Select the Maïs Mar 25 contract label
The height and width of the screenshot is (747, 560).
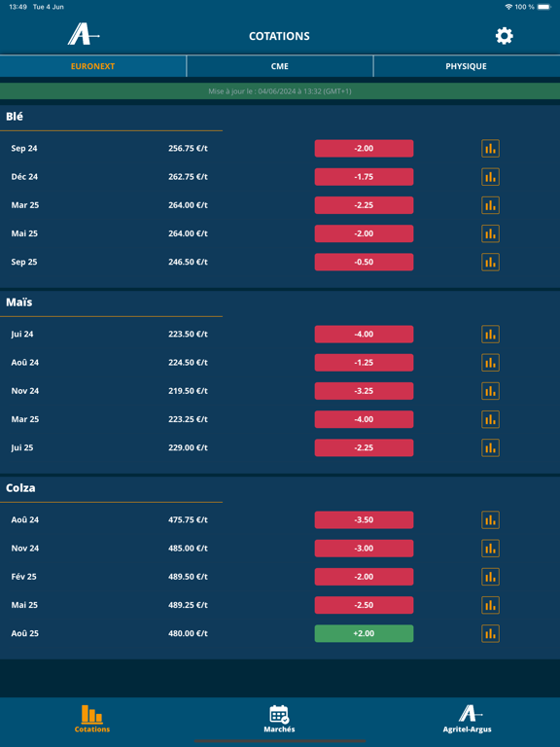click(x=24, y=419)
